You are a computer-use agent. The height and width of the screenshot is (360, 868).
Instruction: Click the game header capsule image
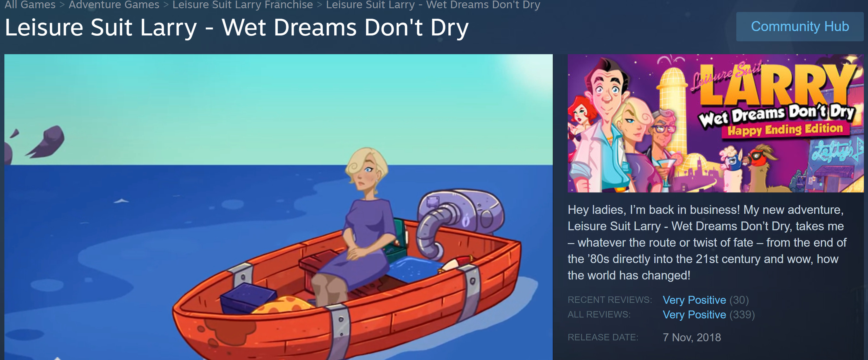[715, 123]
